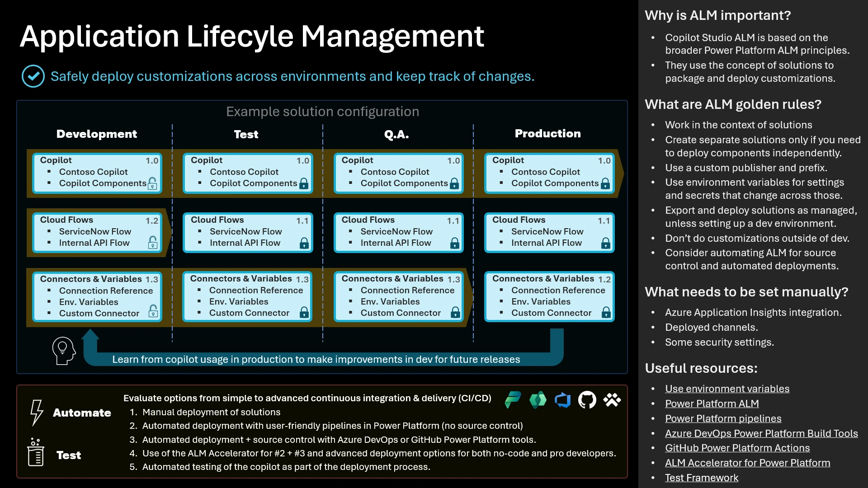Click the head-with-lightbulb idea icon

click(x=64, y=350)
